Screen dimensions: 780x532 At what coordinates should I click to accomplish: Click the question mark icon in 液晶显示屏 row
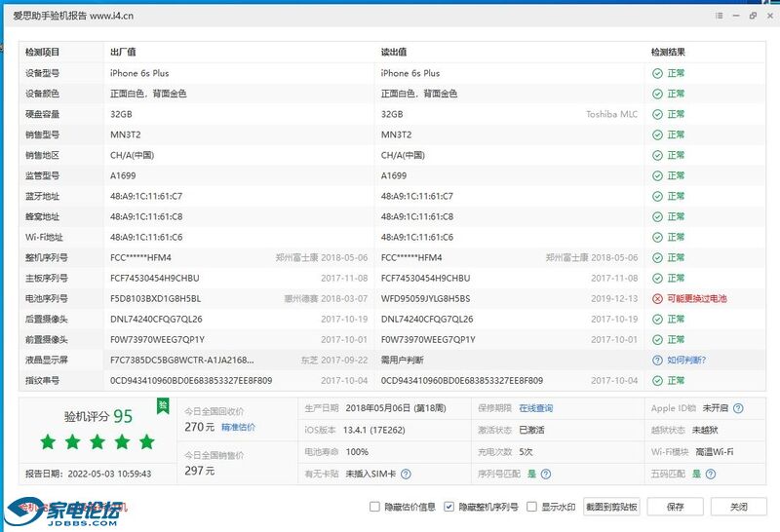(x=657, y=360)
